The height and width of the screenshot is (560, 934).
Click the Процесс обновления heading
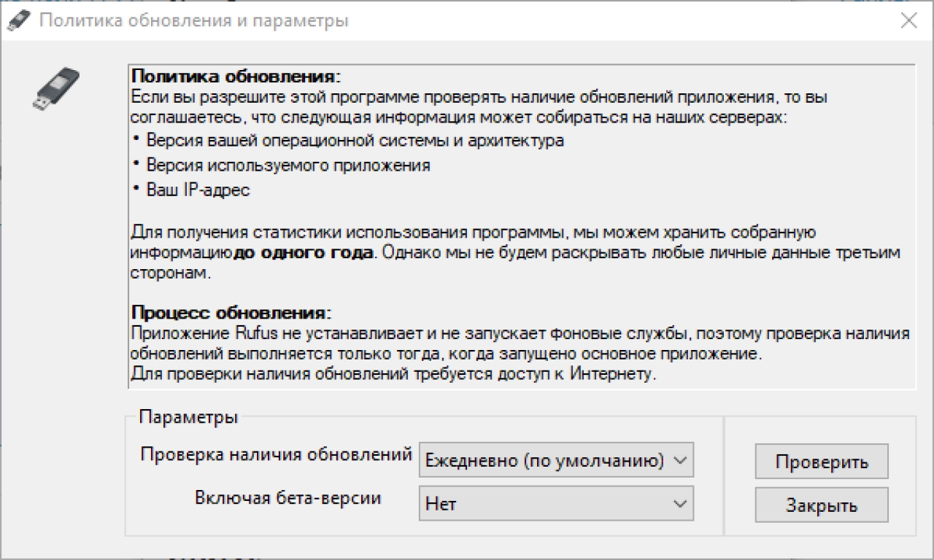coord(231,314)
